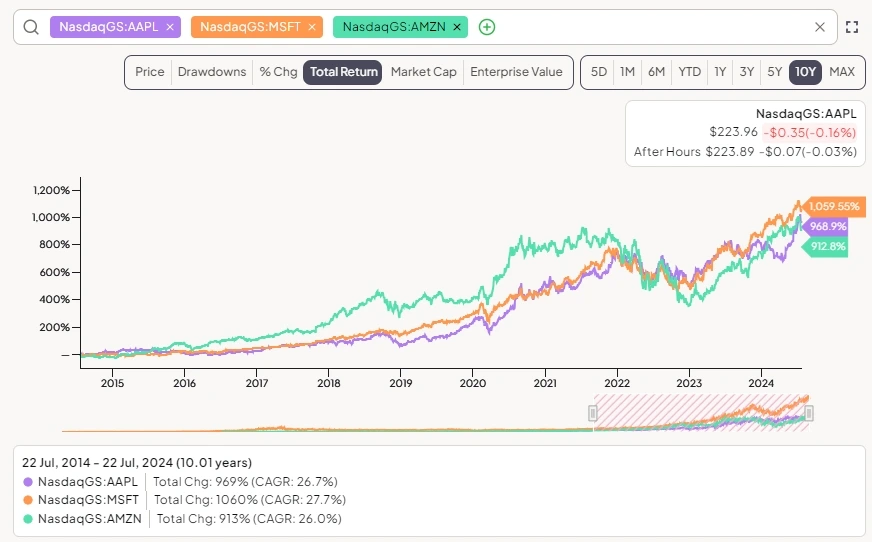Viewport: 872px width, 542px height.
Task: Click the orange 1,059.55% value tag
Action: pos(833,206)
